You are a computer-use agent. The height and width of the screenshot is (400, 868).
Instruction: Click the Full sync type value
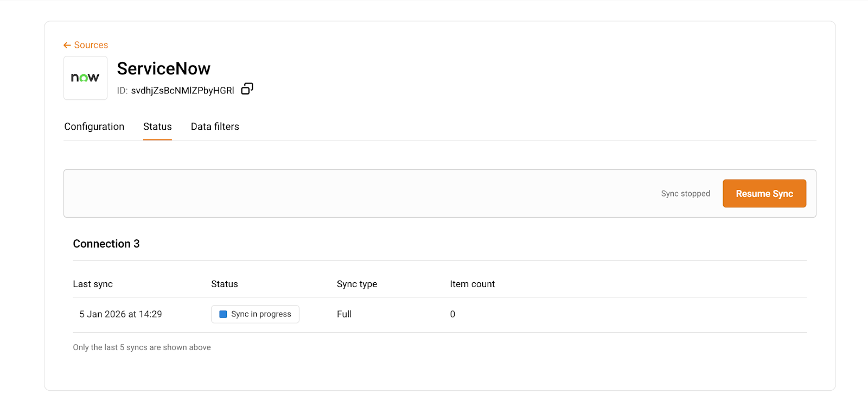coord(344,314)
